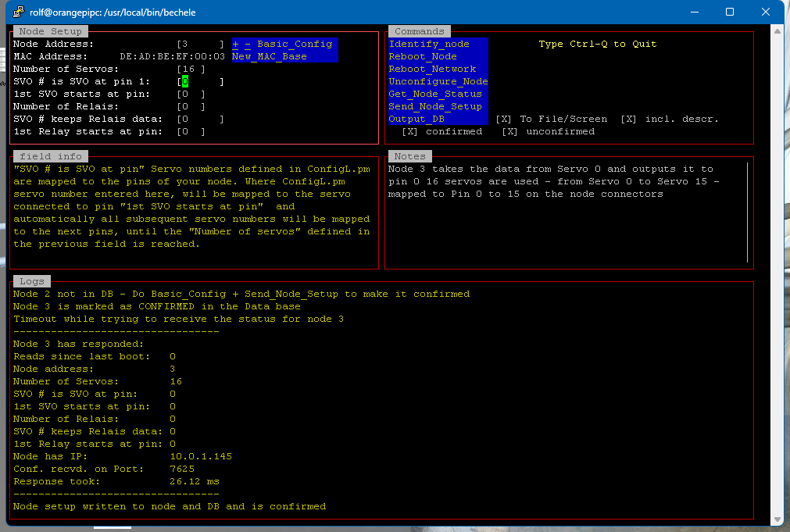Run the Basic_Config command
This screenshot has height=532, width=790.
294,44
